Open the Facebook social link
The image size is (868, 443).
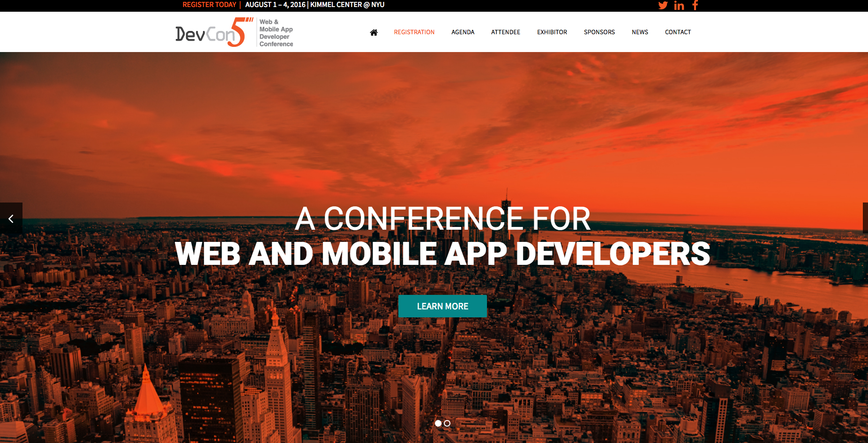[695, 6]
